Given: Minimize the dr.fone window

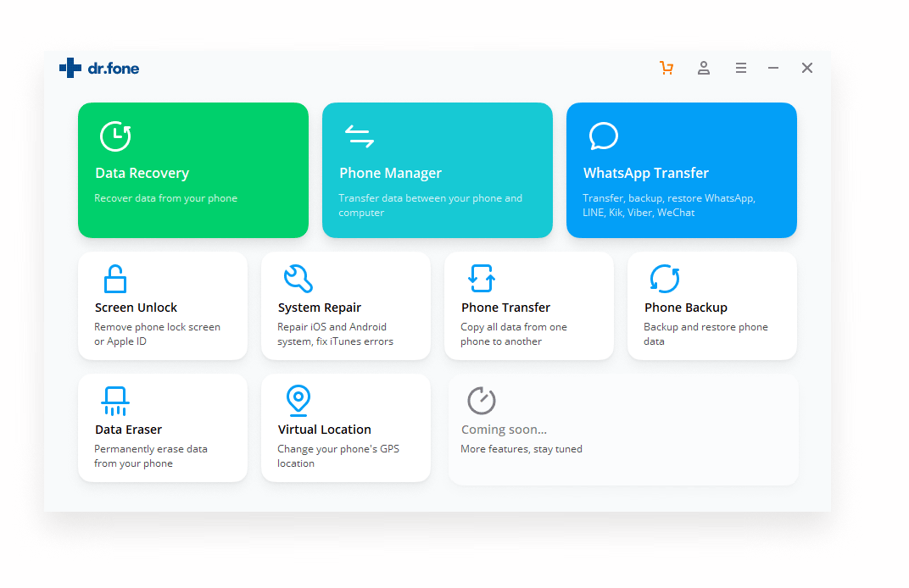Looking at the screenshot, I should (x=773, y=68).
